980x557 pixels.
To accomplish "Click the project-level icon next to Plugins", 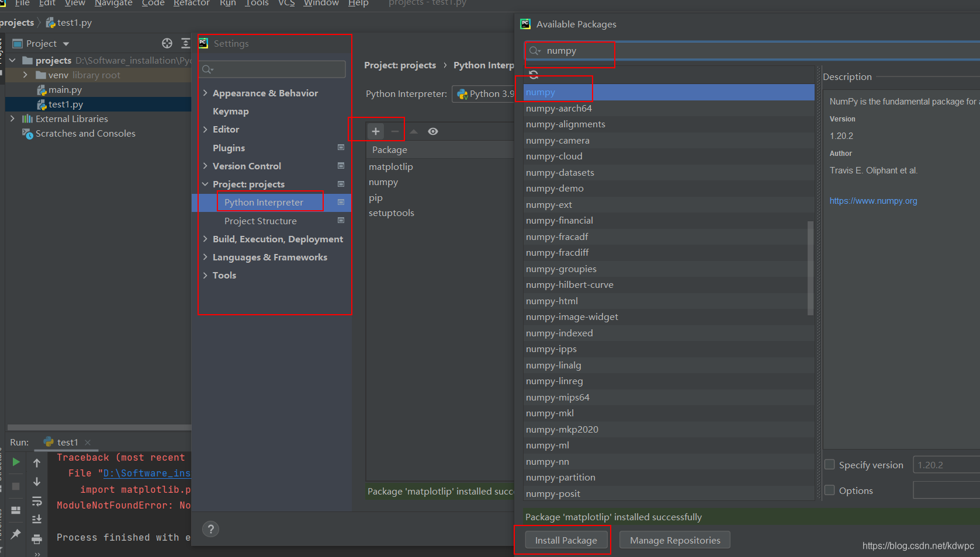I will pos(341,148).
